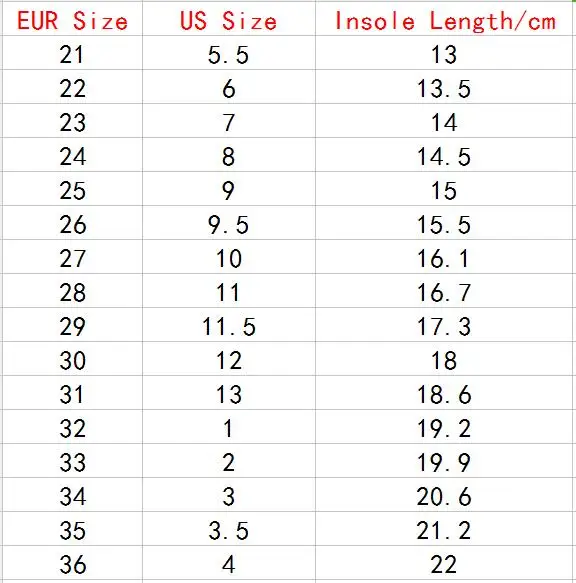Screen dimensions: 576x583
Task: Select the insole length 14.5 cell
Action: pos(444,155)
